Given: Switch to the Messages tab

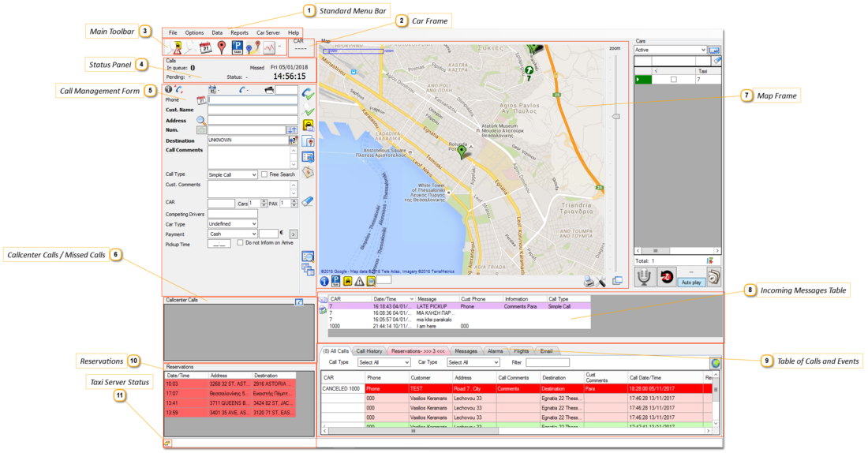Looking at the screenshot, I should (466, 351).
